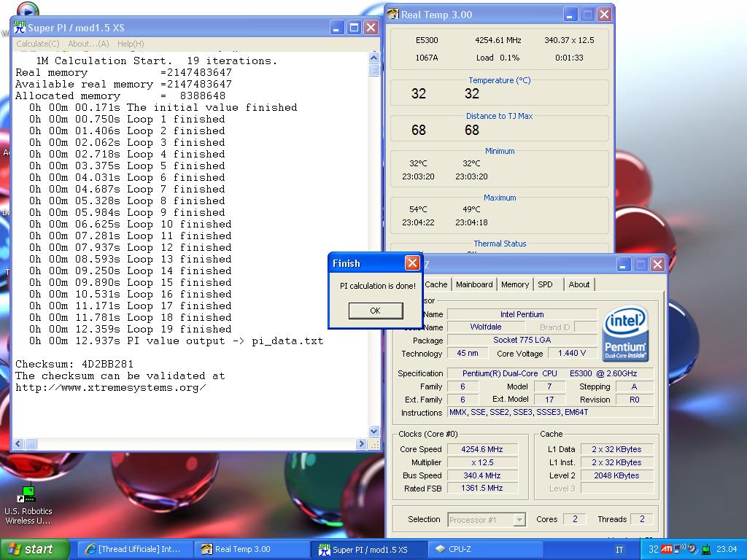Click the IT language indicator on the taskbar
747x560 pixels.
pos(619,550)
